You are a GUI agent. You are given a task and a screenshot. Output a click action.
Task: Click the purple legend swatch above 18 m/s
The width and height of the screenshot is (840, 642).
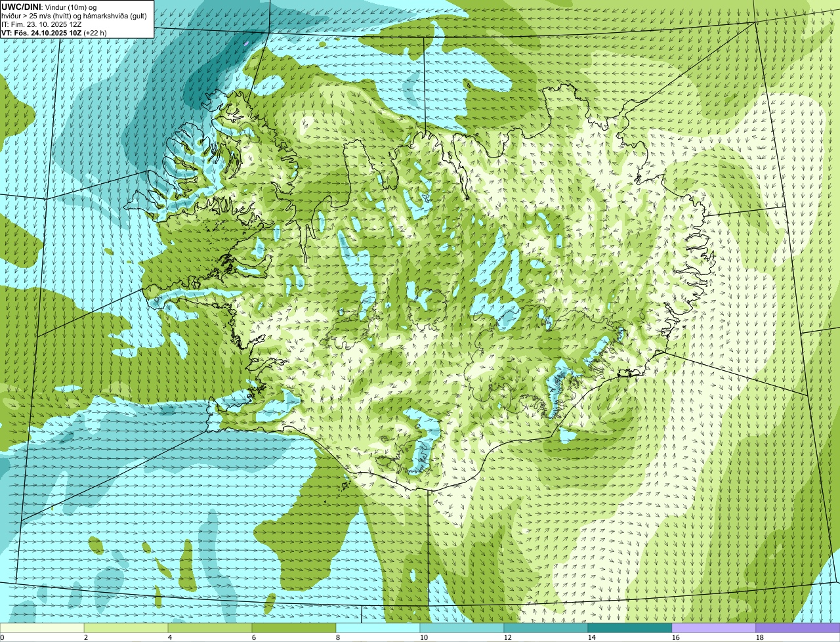click(x=798, y=628)
